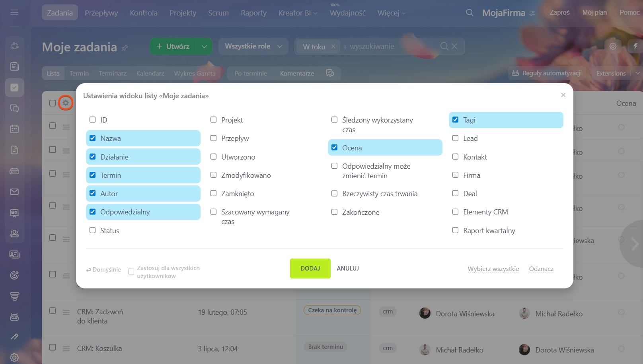Open the robot automation icon in sidebar
This screenshot has height=364, width=643.
click(14, 317)
